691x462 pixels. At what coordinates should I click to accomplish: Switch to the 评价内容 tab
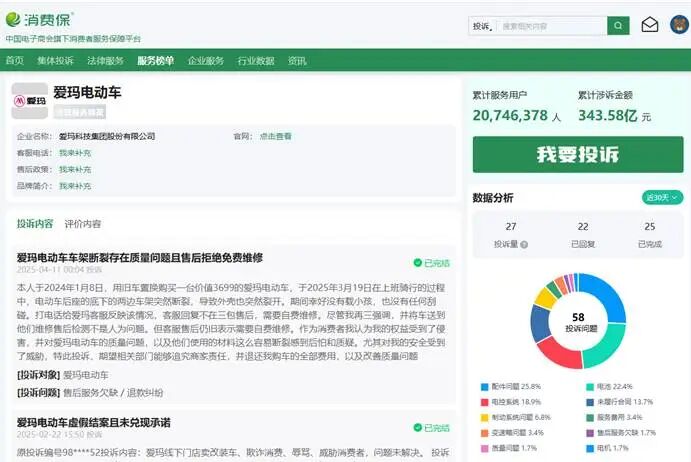(x=82, y=224)
